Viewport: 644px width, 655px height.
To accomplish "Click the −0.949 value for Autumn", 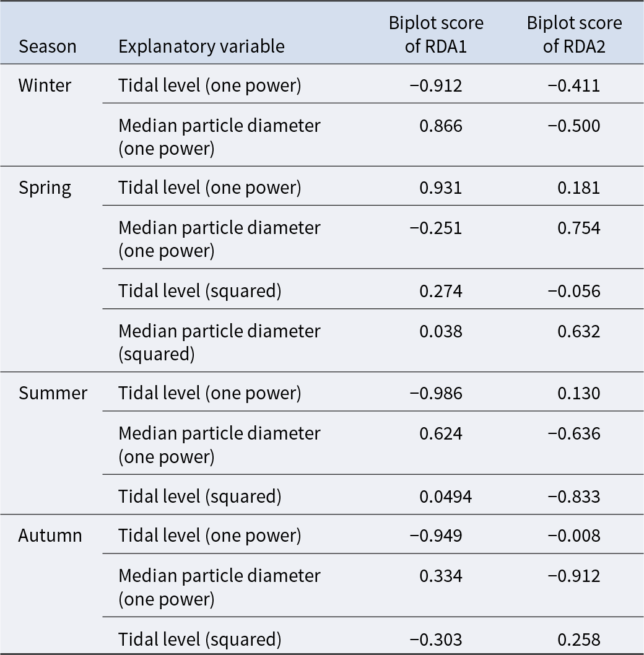I will point(436,536).
